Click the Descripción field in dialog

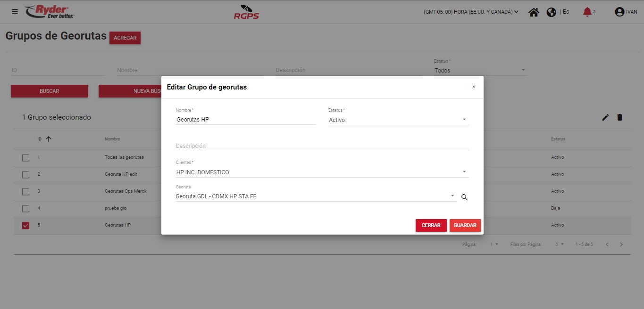(322, 146)
